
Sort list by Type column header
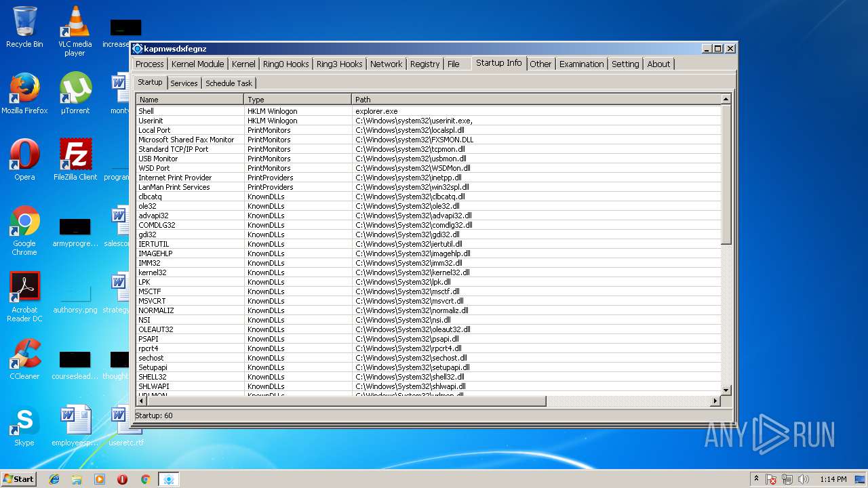pyautogui.click(x=297, y=100)
